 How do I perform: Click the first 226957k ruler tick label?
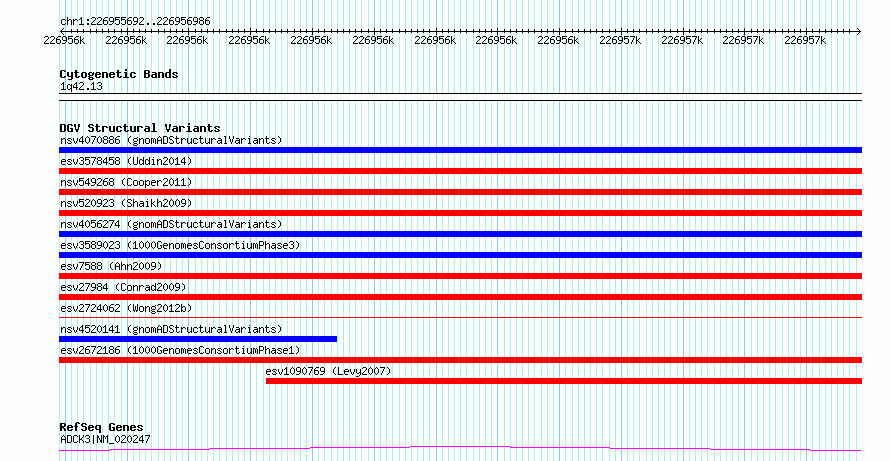(x=620, y=40)
